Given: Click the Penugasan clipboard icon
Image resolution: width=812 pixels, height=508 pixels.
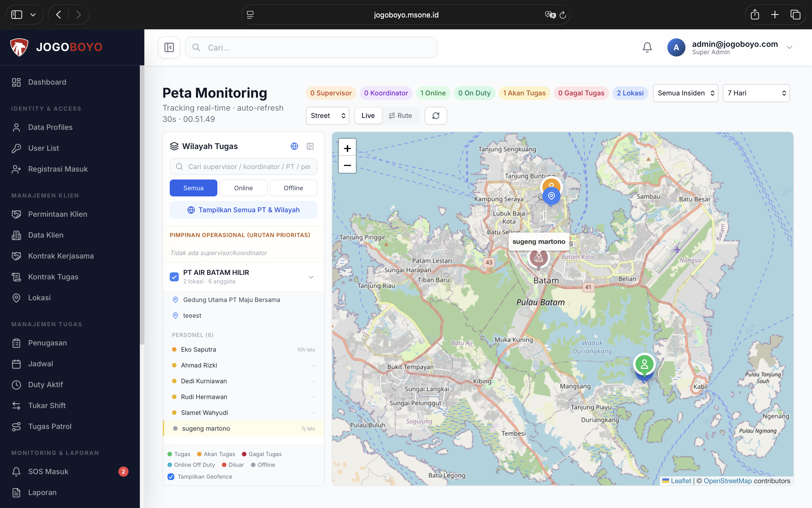Looking at the screenshot, I should (x=16, y=343).
